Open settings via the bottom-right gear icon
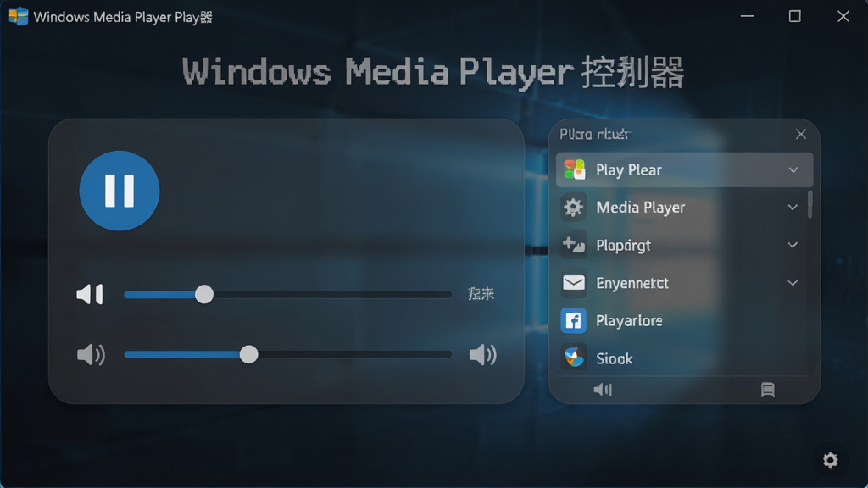Screen dimensions: 868x488 [x=830, y=460]
